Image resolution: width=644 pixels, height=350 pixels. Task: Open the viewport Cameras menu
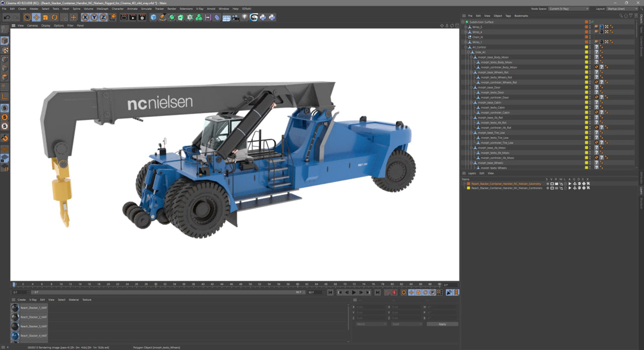click(x=32, y=26)
